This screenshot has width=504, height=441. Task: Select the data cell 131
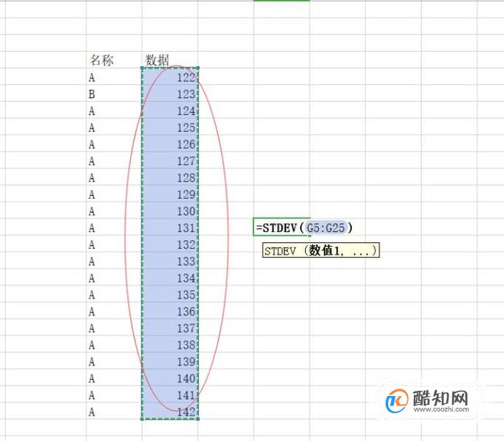170,227
